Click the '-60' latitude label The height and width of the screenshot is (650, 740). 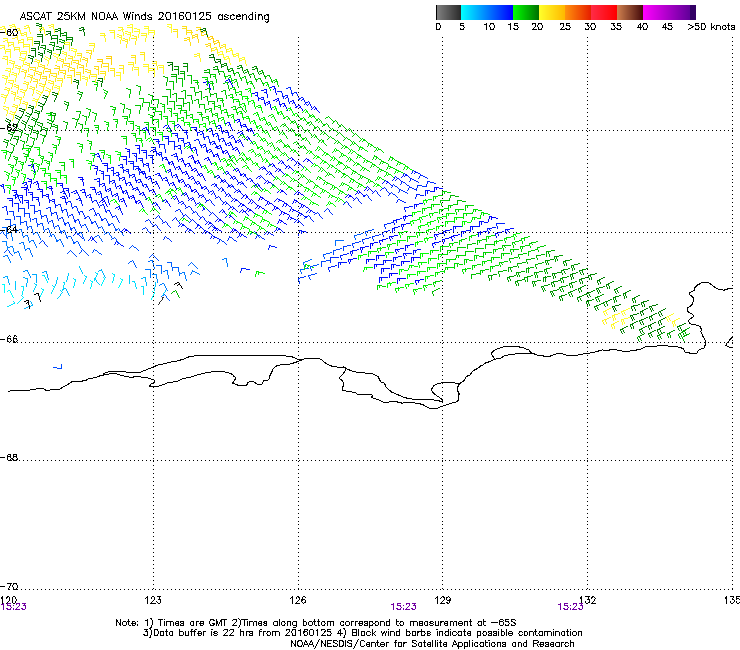pos(9,33)
